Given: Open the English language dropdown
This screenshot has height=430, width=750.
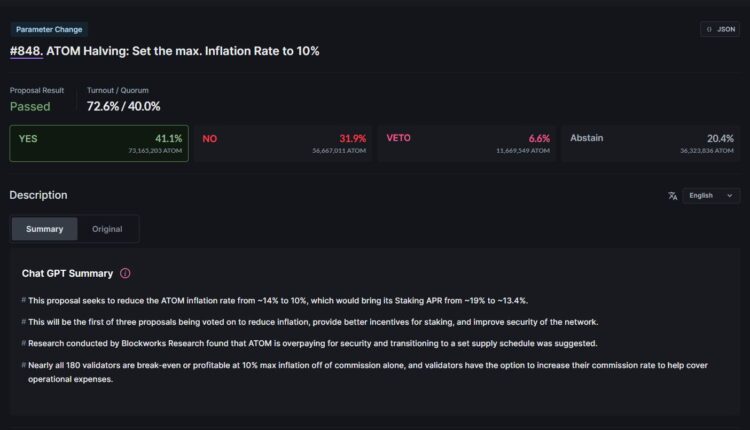Looking at the screenshot, I should click(711, 196).
